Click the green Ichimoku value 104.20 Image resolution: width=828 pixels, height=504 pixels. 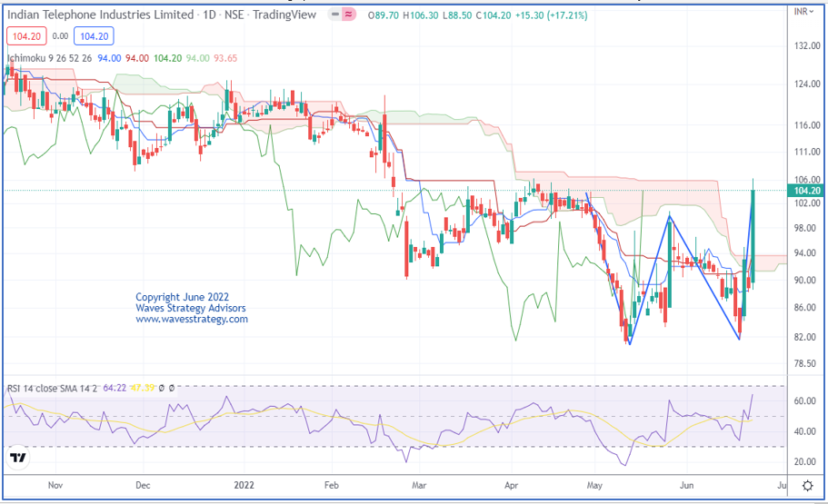click(167, 58)
